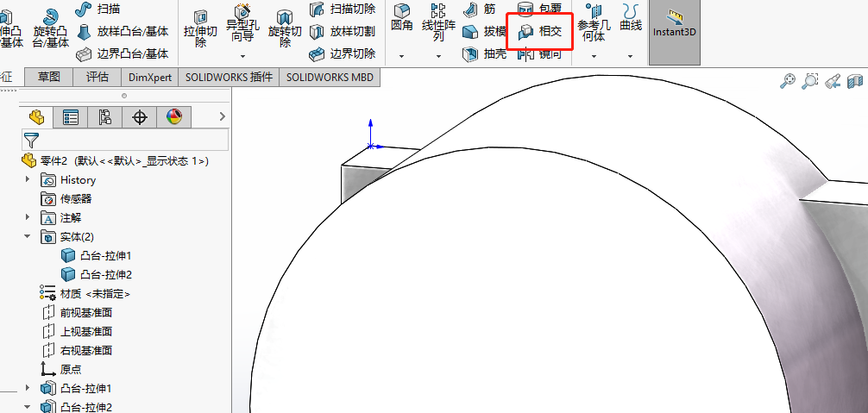
Task: Open the dropdown arrow below 圆角
Action: coord(402,56)
